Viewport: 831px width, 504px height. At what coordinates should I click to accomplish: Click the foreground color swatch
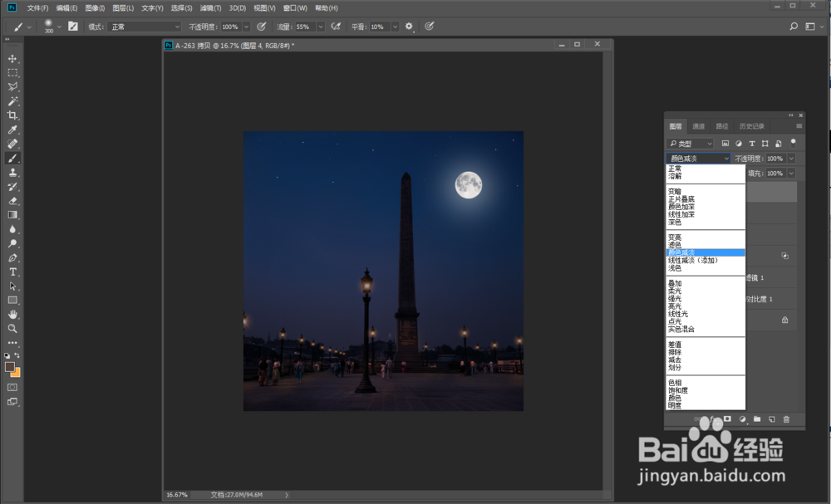tap(10, 366)
